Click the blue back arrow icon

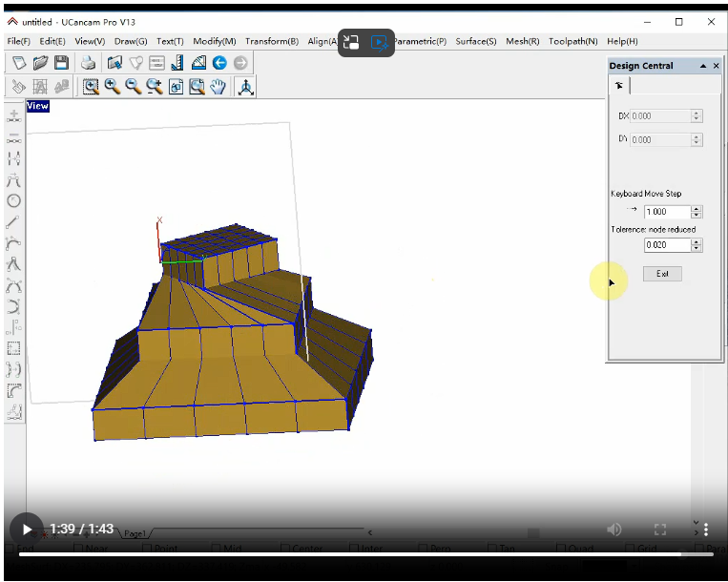219,63
